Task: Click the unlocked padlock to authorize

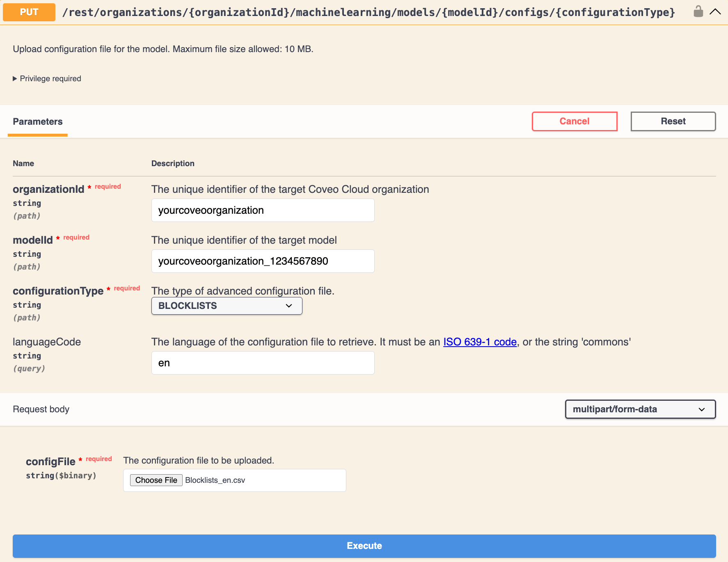Action: [x=698, y=11]
